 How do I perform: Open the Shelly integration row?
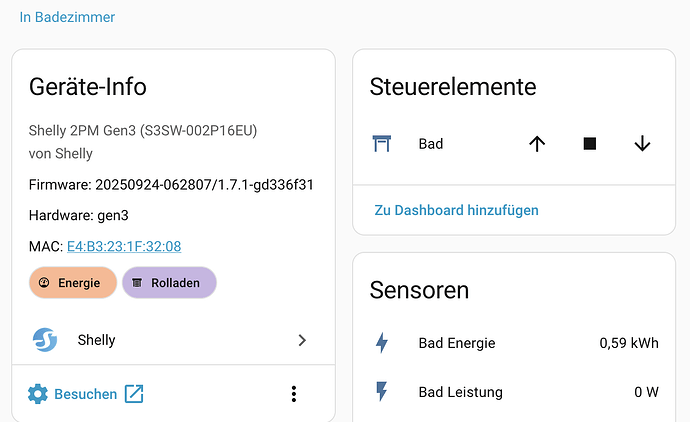(x=173, y=340)
